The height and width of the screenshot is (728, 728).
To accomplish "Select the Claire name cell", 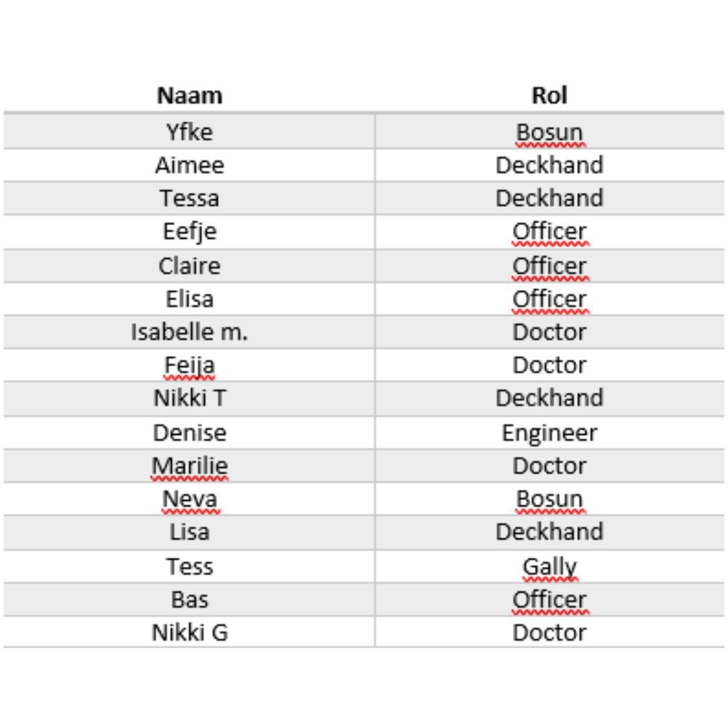I will pyautogui.click(x=189, y=266).
